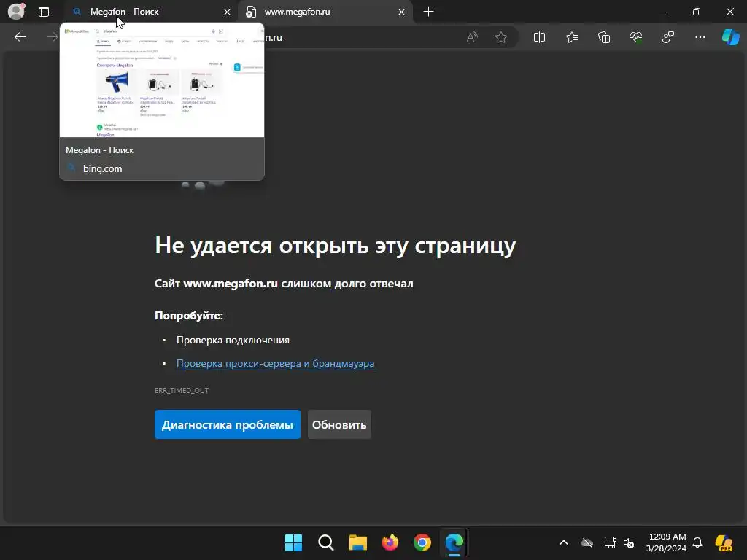Click the OneDrive tray icon
The image size is (747, 560).
coord(587,542)
